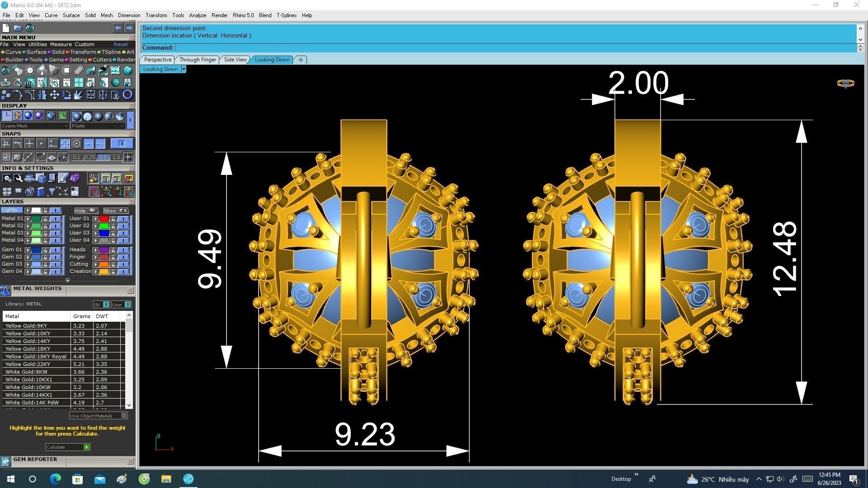
Task: Click the scissors split tool icon
Action: click(115, 94)
